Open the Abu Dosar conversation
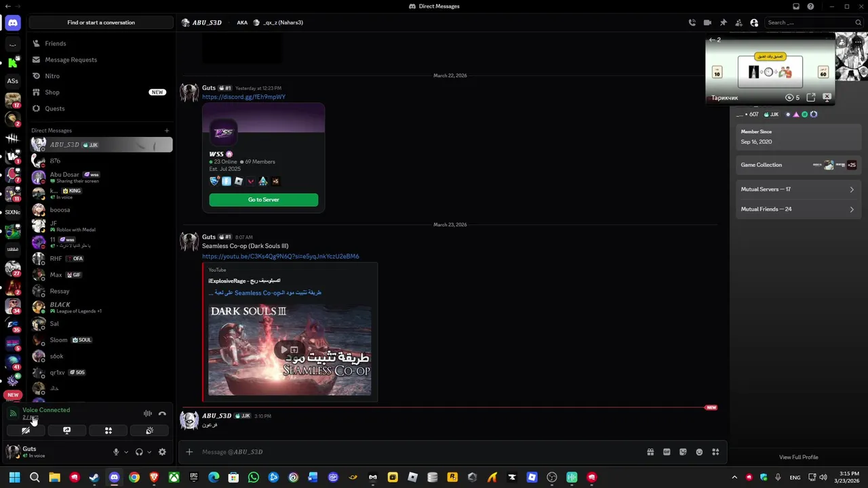This screenshot has height=488, width=868. point(100,177)
